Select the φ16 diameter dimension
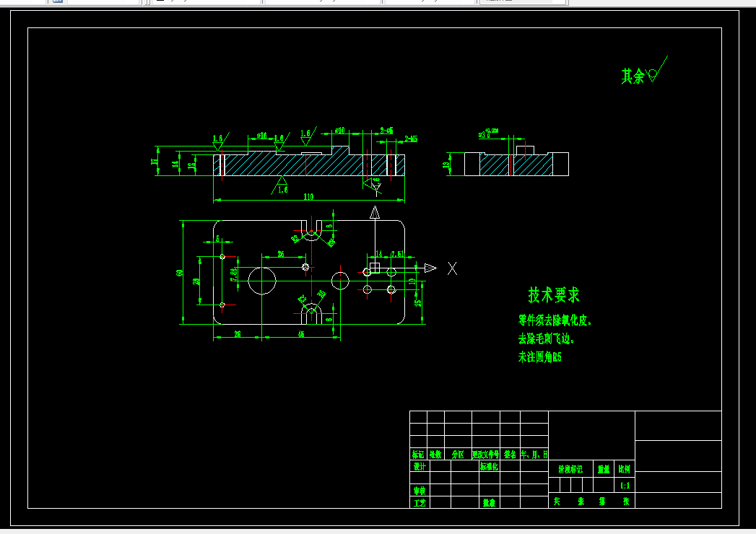The height and width of the screenshot is (534, 756). pos(262,136)
